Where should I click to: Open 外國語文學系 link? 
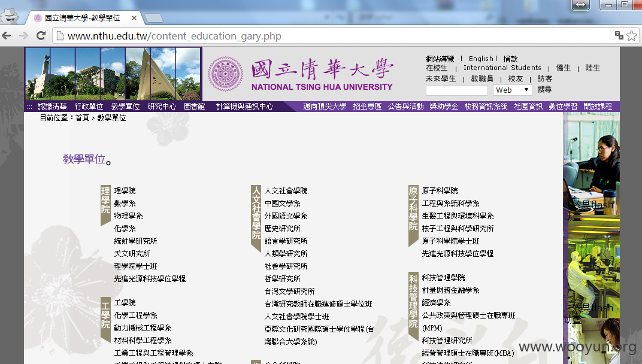click(286, 216)
